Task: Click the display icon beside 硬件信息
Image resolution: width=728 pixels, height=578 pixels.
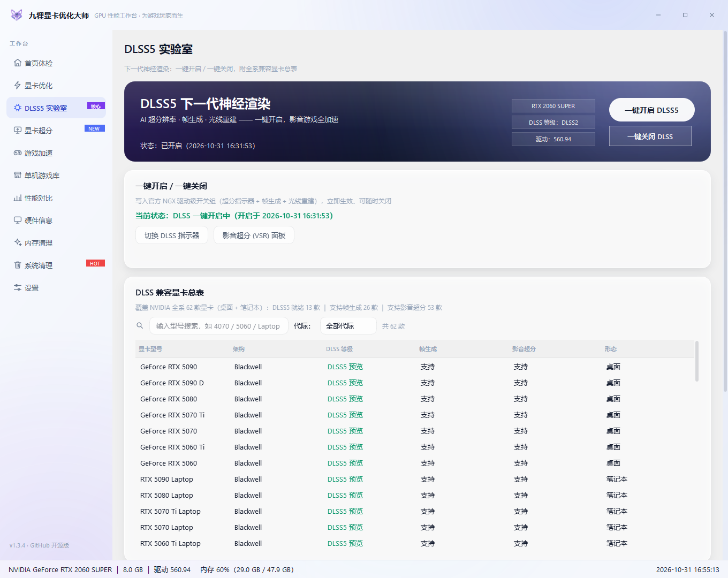Action: (18, 220)
